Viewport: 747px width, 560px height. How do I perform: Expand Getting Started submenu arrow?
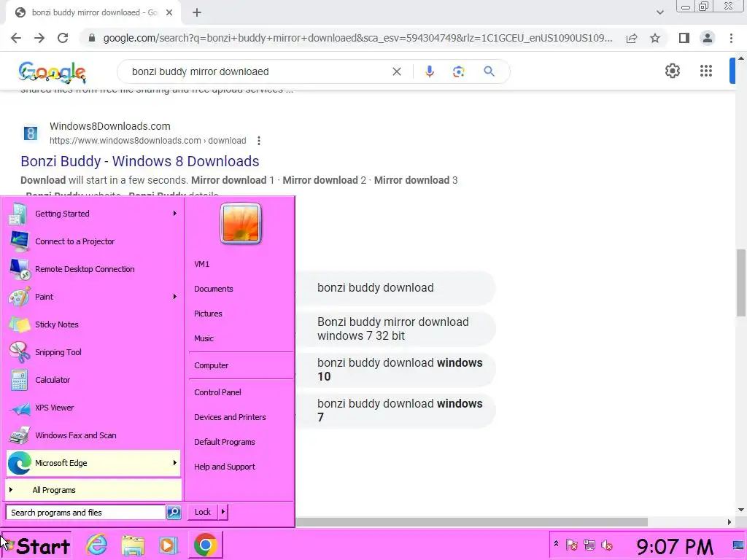[175, 214]
